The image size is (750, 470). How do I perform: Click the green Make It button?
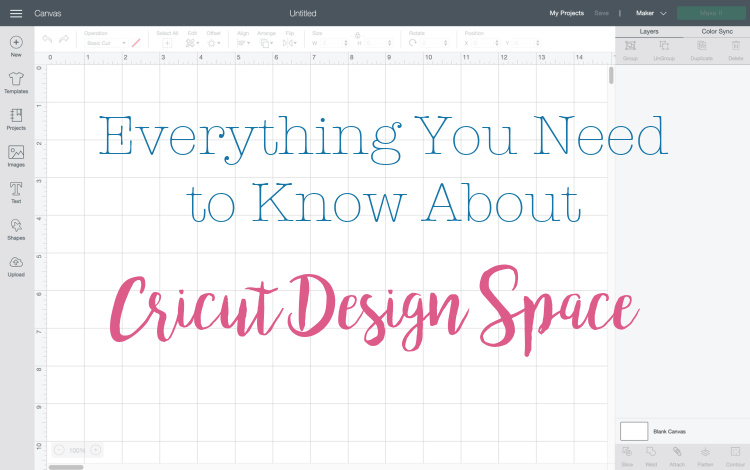(x=711, y=13)
